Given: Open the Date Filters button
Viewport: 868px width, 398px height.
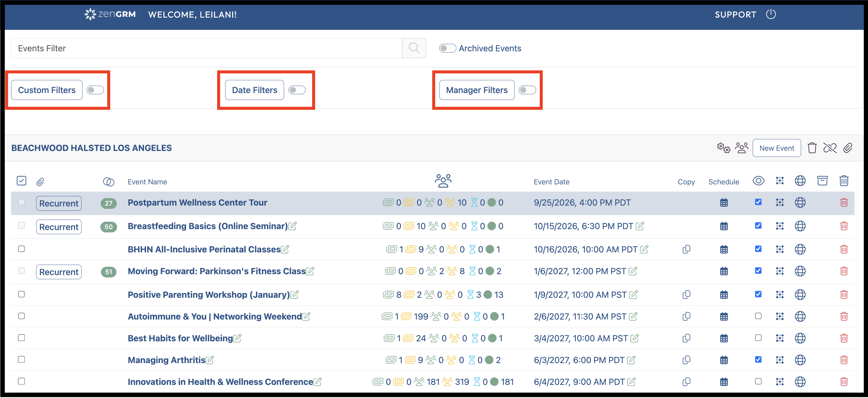Looking at the screenshot, I should (254, 90).
